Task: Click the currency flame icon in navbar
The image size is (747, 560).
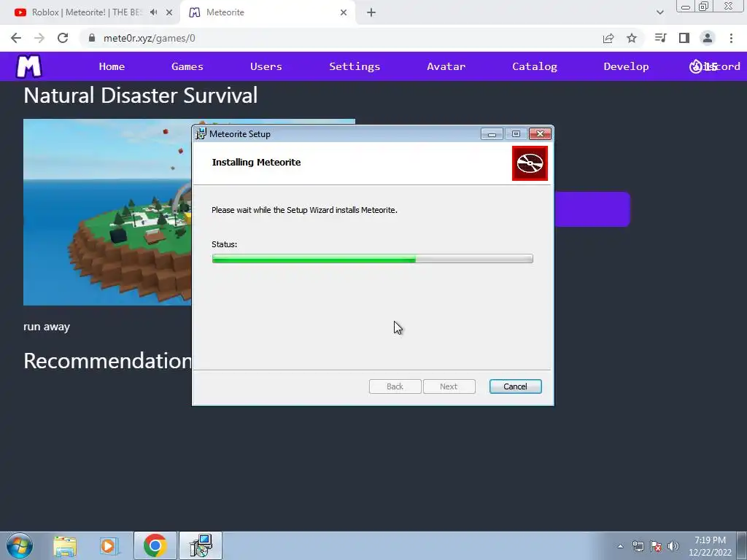Action: (695, 66)
